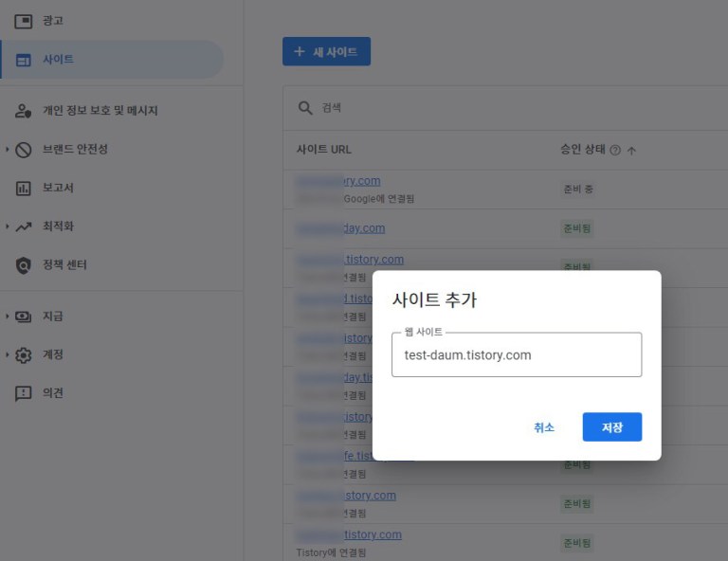
Task: Click the feedback (의견) speech bubble icon
Action: tap(23, 393)
